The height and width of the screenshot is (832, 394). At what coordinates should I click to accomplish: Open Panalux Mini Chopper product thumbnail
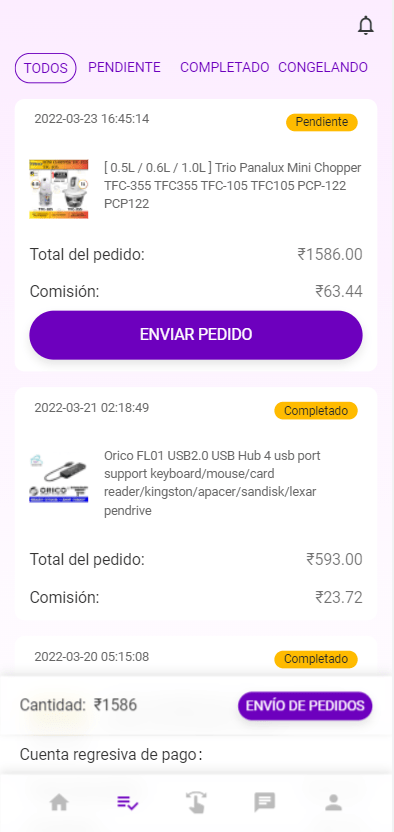59,189
